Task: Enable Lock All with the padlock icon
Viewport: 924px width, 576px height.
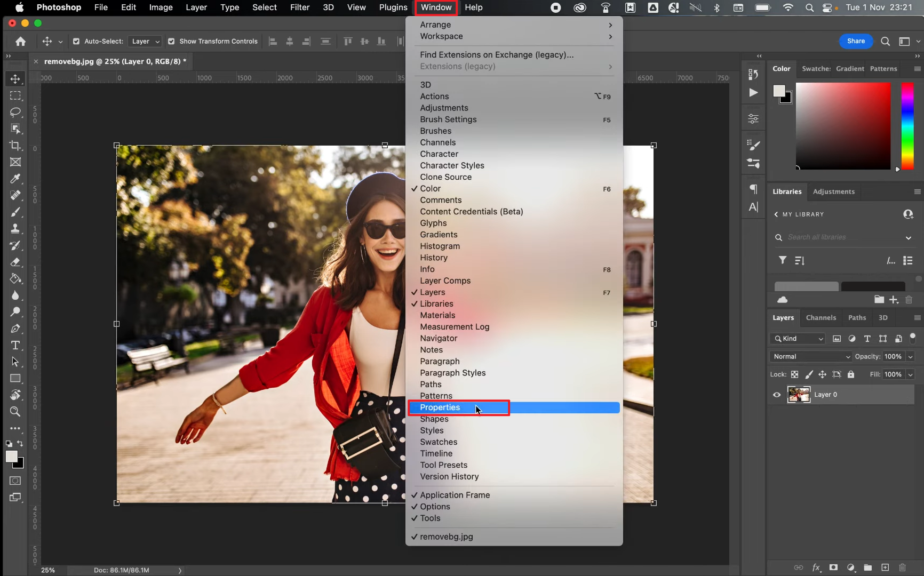Action: pyautogui.click(x=851, y=374)
